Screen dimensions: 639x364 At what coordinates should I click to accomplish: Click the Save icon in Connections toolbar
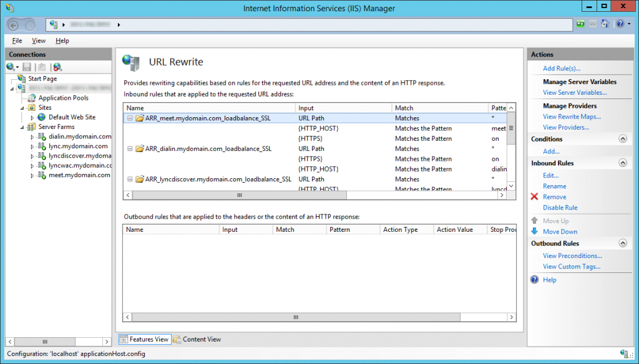click(27, 67)
